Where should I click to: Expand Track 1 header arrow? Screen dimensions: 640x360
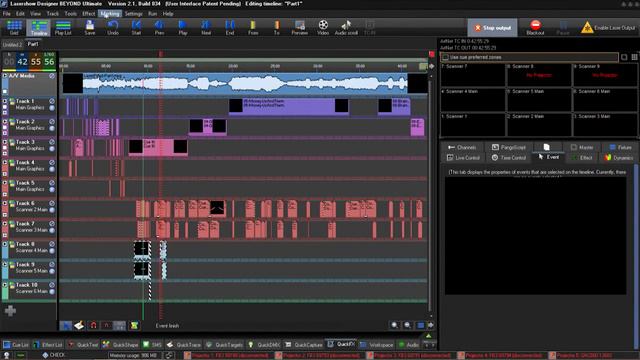5,101
